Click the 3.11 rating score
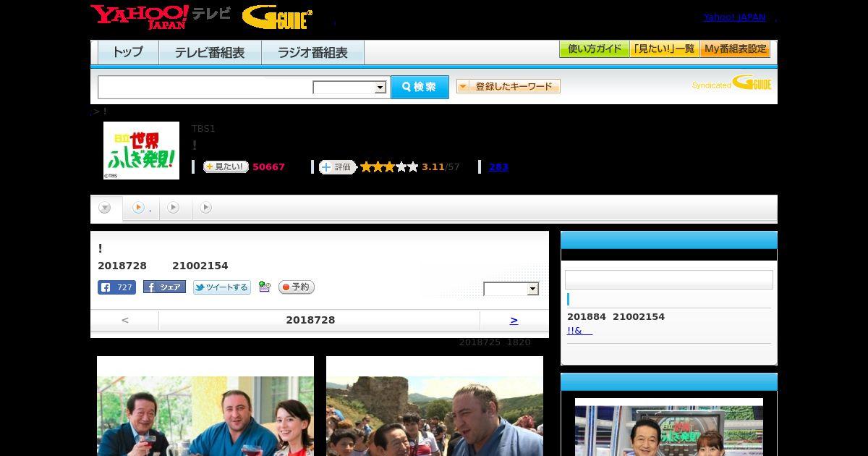The height and width of the screenshot is (456, 868). [x=433, y=166]
